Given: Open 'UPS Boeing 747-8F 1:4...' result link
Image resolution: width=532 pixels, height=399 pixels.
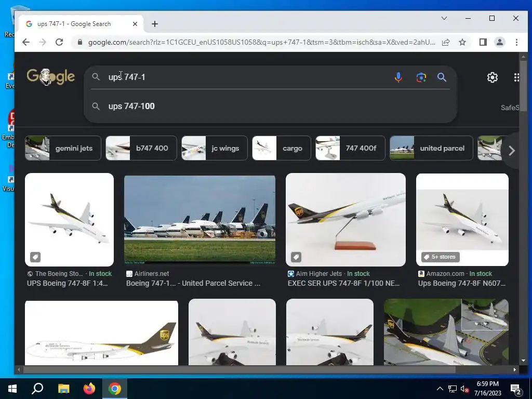Looking at the screenshot, I should (67, 283).
